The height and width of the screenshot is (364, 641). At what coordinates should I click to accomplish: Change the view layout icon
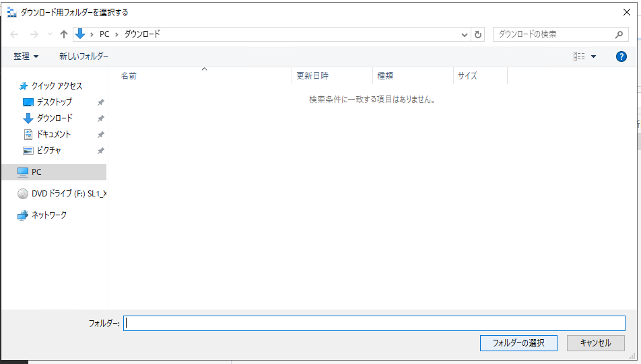click(x=579, y=57)
